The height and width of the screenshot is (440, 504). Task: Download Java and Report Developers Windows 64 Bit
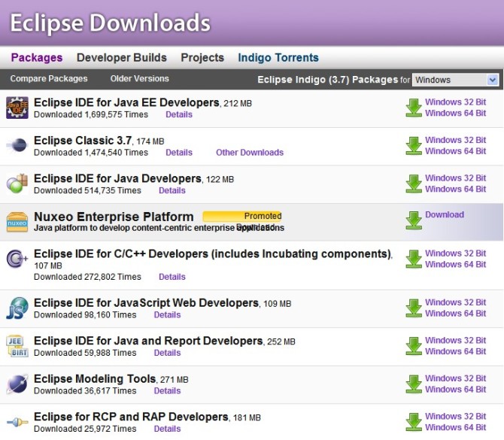click(x=455, y=351)
